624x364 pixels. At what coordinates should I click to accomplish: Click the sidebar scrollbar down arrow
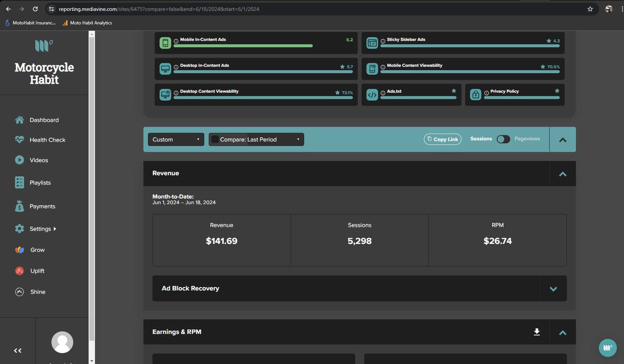coord(92,361)
